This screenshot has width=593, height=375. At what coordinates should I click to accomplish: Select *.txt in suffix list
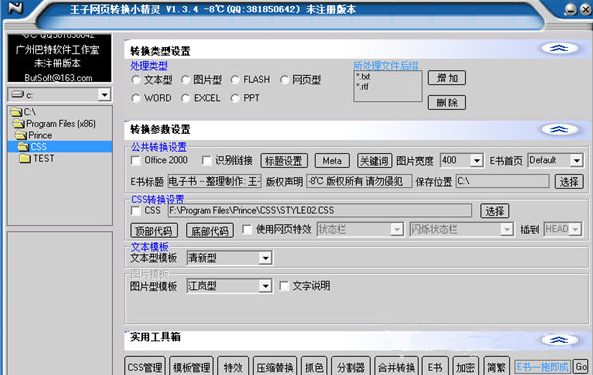(363, 77)
